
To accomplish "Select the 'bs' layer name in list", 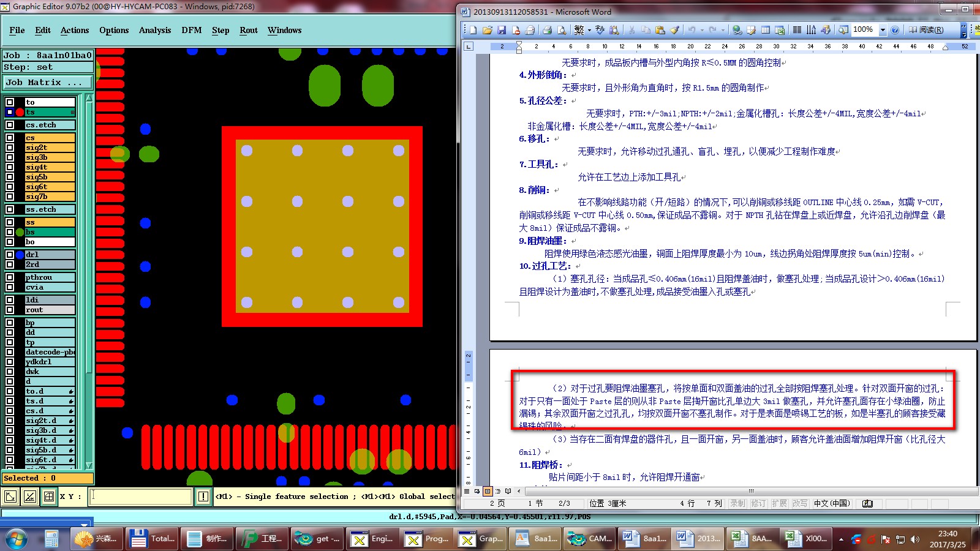I will point(50,232).
